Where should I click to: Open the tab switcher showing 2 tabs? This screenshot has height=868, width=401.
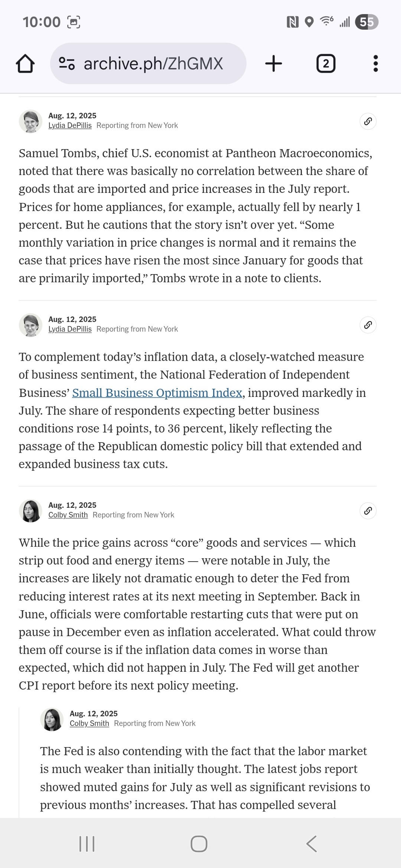point(326,63)
